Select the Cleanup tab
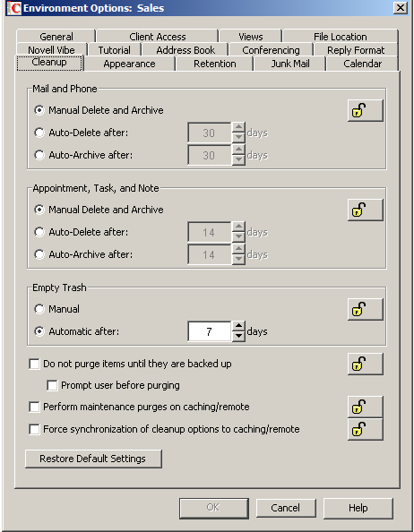Image resolution: width=414 pixels, height=532 pixels. coord(49,63)
